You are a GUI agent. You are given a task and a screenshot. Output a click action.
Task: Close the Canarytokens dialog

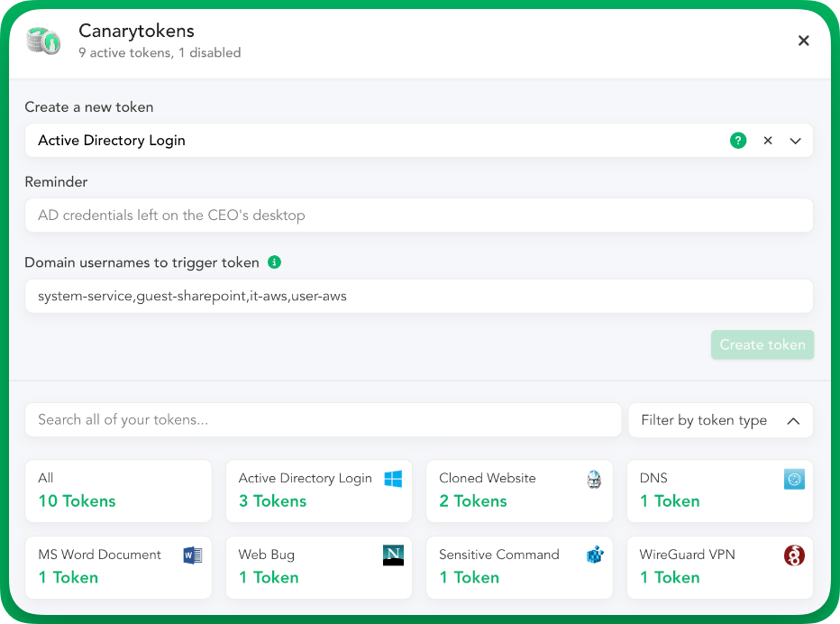803,41
